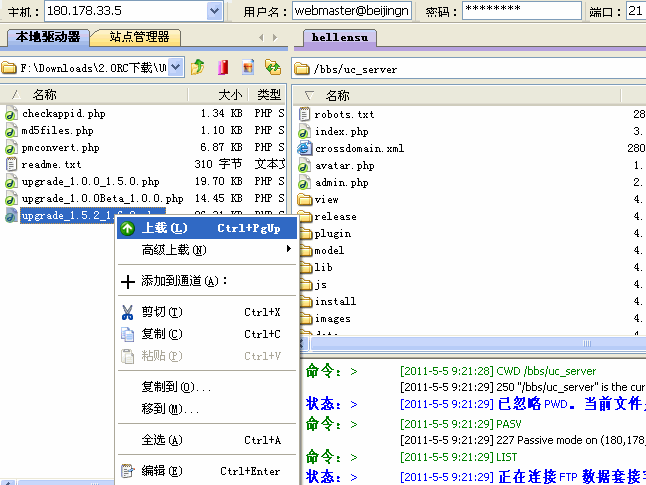Click the PASV command log line
Viewport: 646px width, 485px height.
click(x=460, y=424)
